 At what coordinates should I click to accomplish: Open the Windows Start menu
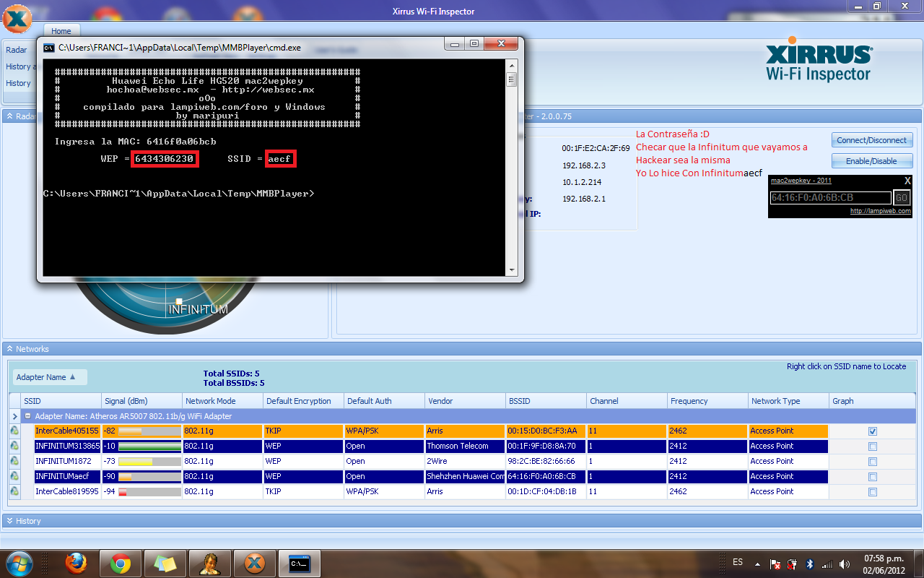pos(19,563)
